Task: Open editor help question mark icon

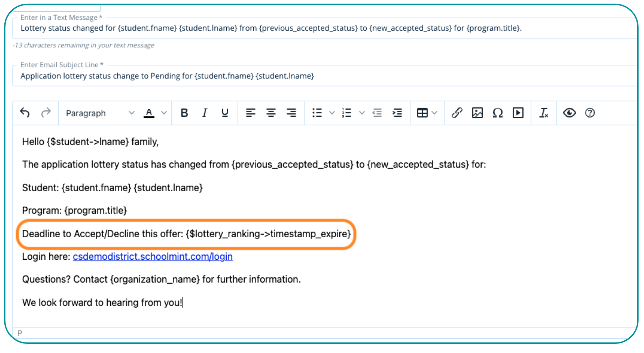Action: coord(590,113)
